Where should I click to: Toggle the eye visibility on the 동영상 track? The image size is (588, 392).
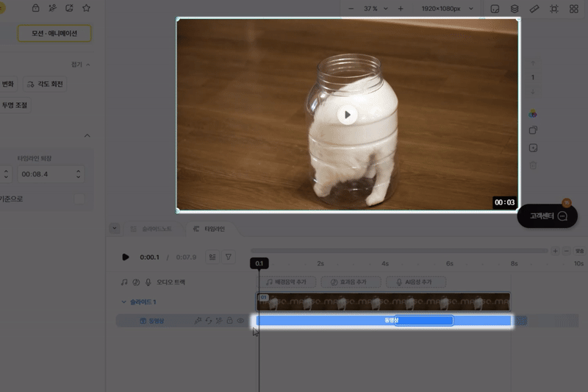(x=240, y=321)
